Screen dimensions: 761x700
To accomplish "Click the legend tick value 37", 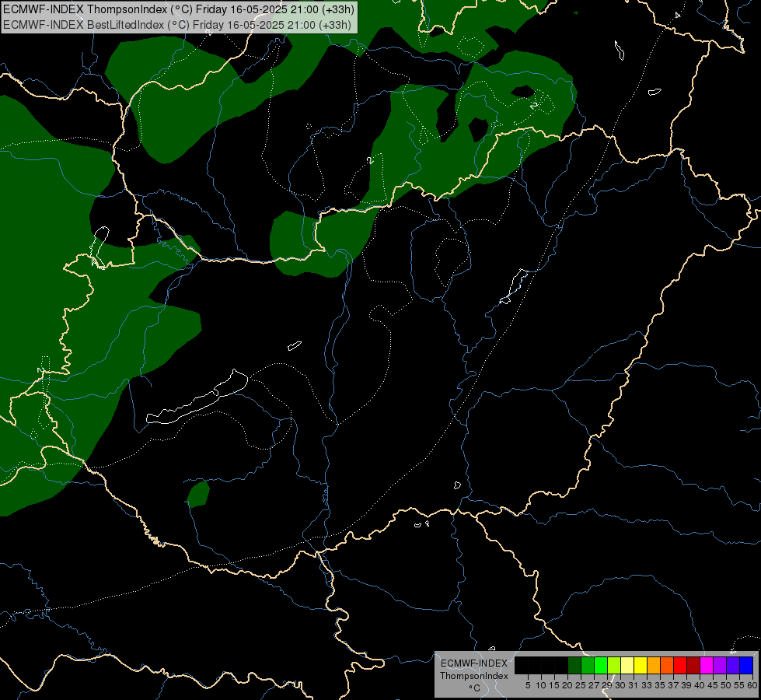I will pos(674,685).
